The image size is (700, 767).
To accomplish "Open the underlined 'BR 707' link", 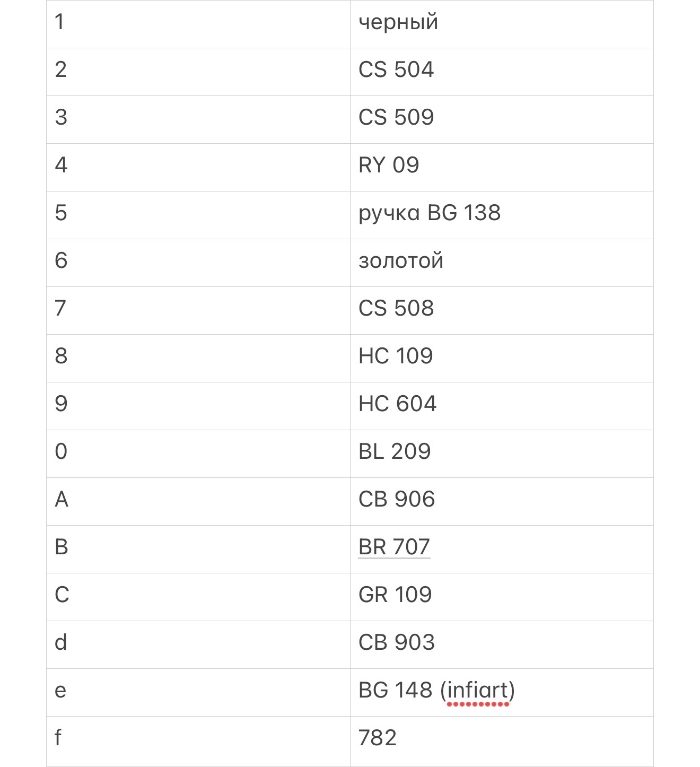I will click(394, 547).
